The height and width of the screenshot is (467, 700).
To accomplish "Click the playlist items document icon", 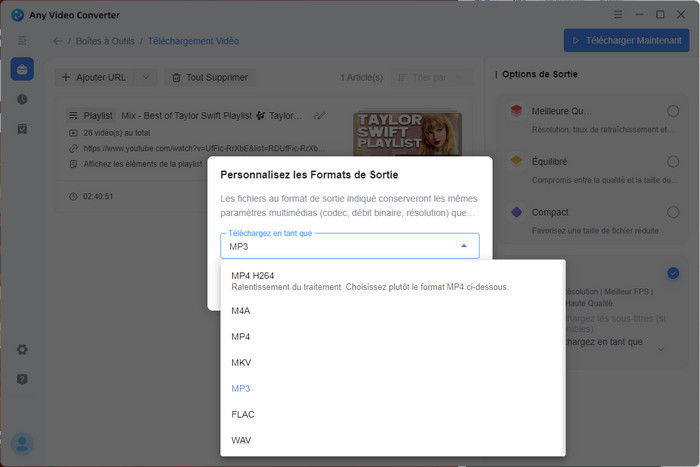I will click(73, 164).
